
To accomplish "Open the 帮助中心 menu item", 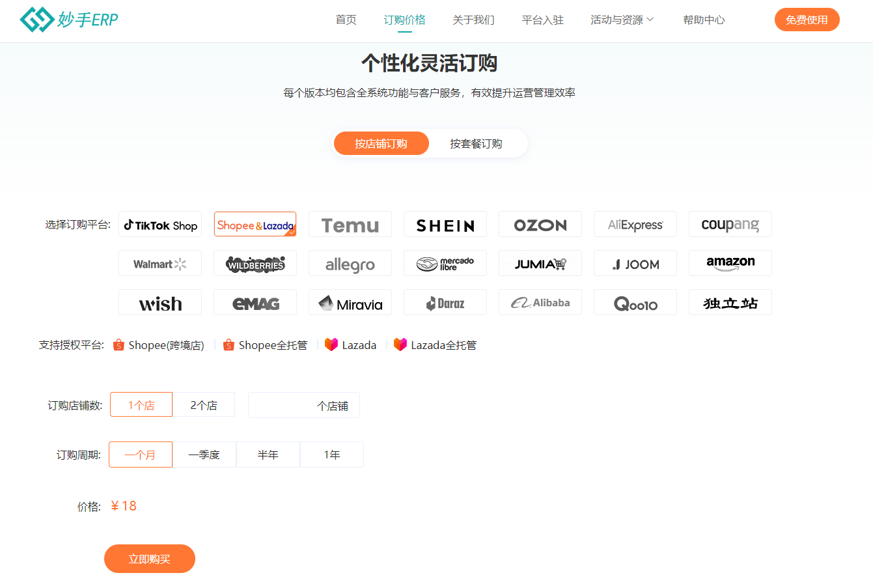I will click(x=704, y=20).
